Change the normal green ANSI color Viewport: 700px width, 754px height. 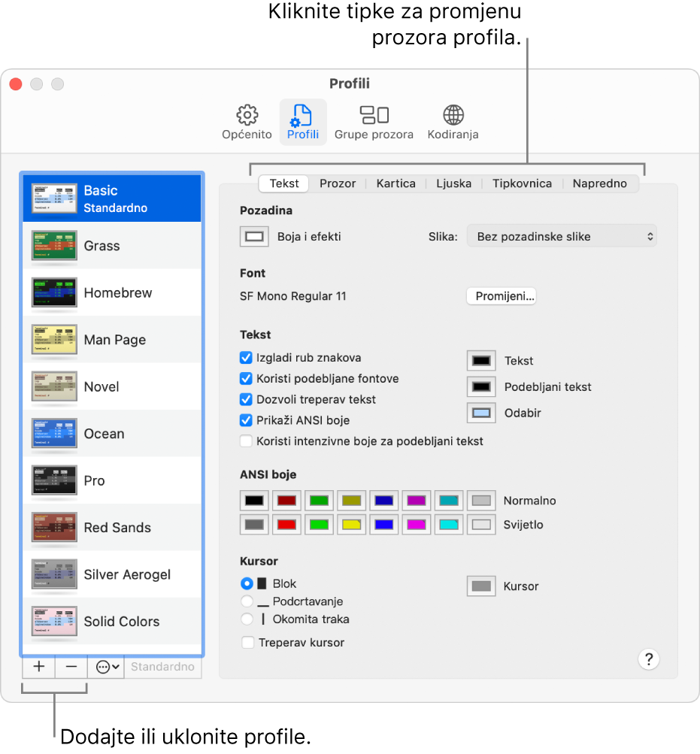coord(319,500)
